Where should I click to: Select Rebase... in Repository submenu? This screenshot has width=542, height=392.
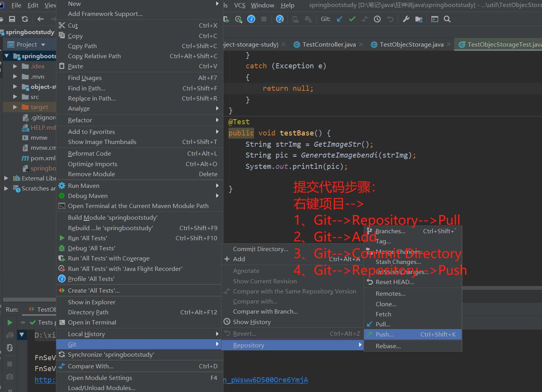tap(413, 346)
